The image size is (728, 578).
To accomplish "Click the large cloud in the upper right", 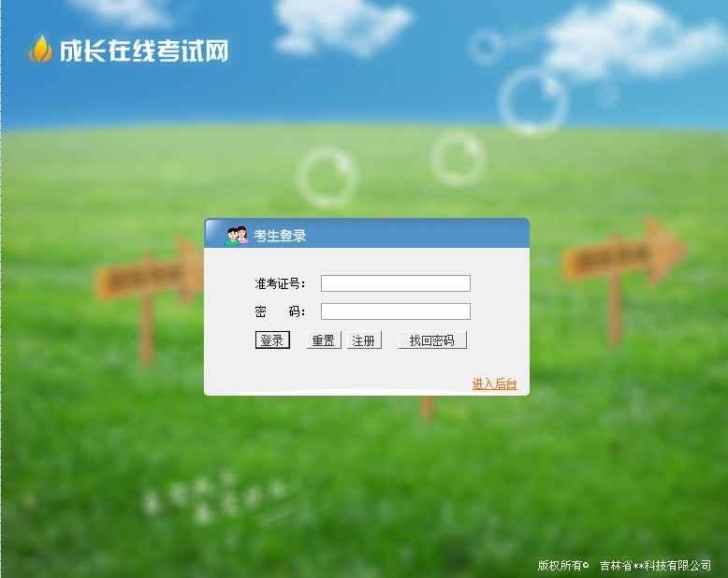I will pos(633,39).
